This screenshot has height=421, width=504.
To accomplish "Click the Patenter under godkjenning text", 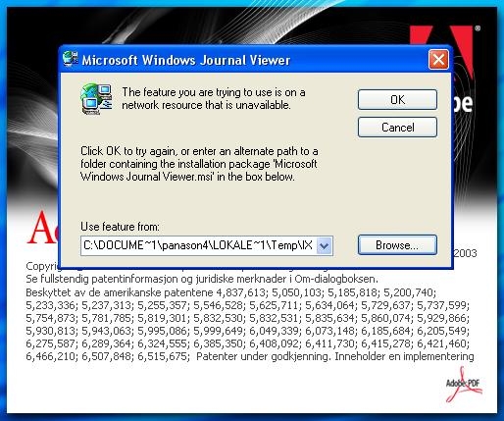I will click(x=263, y=356).
